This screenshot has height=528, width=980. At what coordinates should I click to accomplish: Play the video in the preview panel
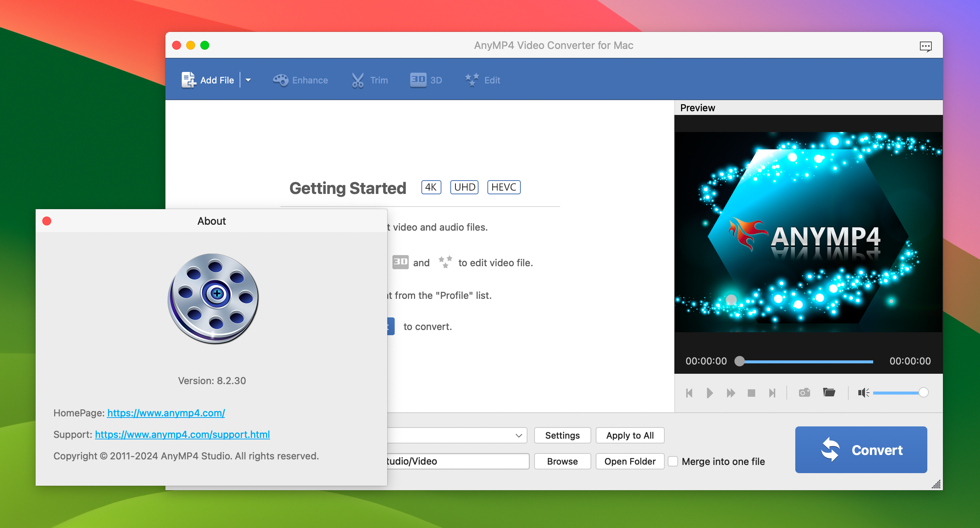[709, 393]
